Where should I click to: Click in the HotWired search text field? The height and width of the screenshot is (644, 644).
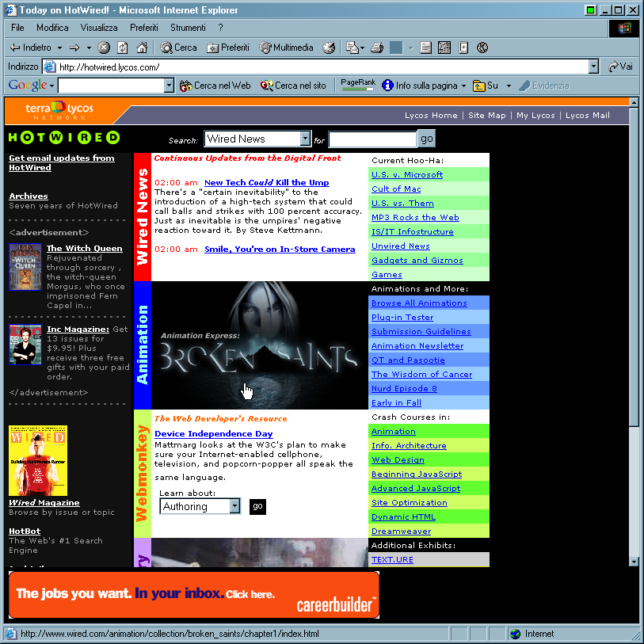click(x=372, y=139)
